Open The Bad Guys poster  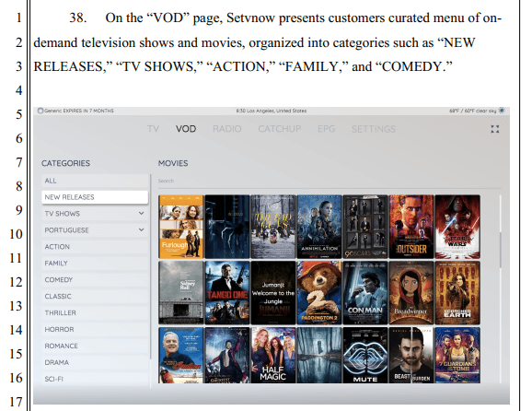click(273, 227)
